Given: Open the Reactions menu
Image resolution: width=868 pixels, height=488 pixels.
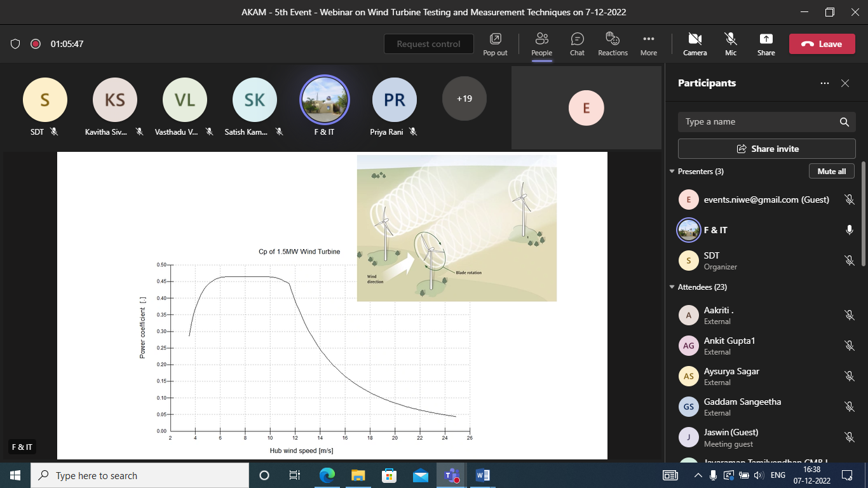Looking at the screenshot, I should [613, 44].
